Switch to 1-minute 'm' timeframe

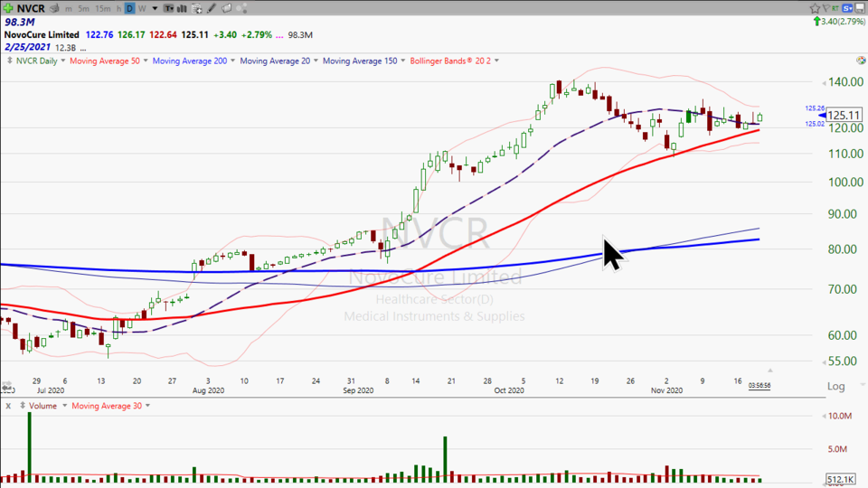coord(69,9)
